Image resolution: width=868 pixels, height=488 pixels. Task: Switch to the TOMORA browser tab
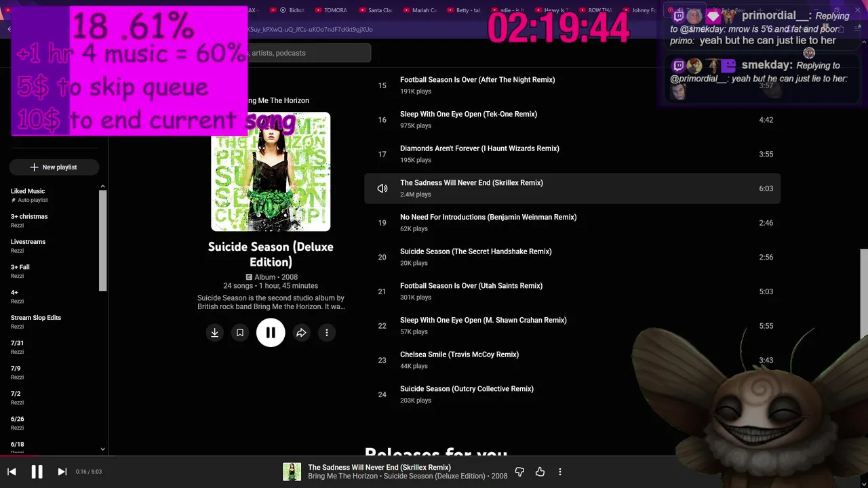pos(330,10)
